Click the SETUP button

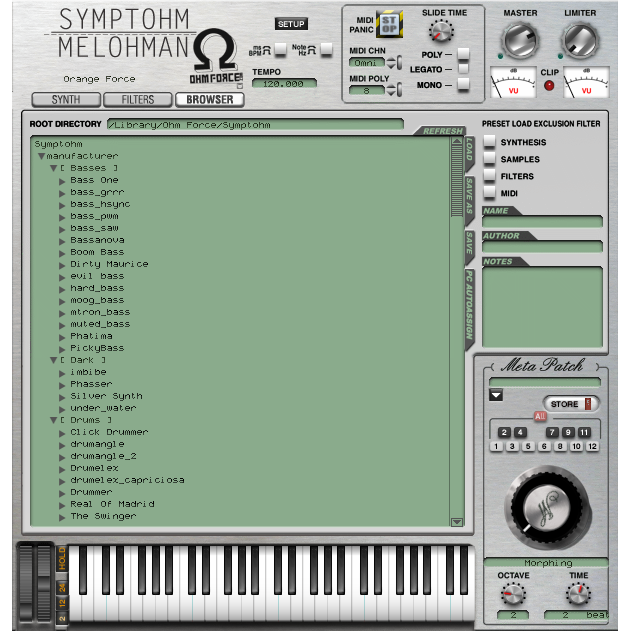291,24
